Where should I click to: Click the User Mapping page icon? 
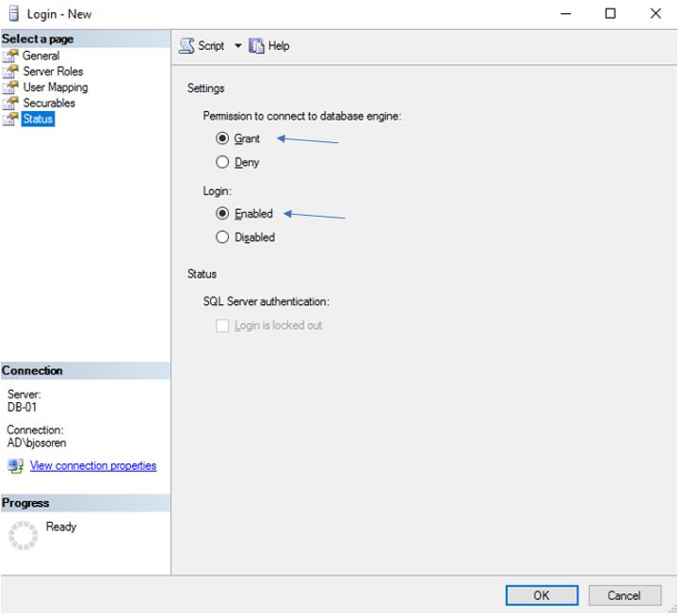pyautogui.click(x=11, y=88)
